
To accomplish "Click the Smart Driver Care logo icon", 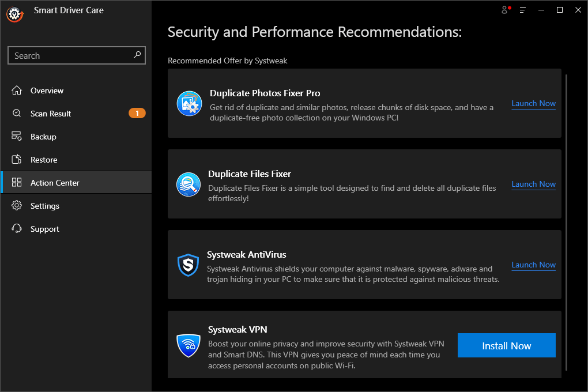I will click(x=14, y=14).
